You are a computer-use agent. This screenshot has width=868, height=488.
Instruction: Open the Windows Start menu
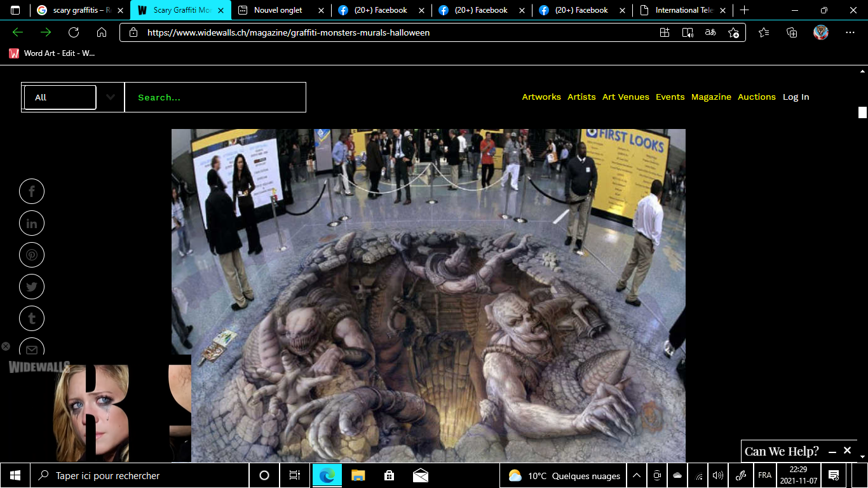click(15, 475)
